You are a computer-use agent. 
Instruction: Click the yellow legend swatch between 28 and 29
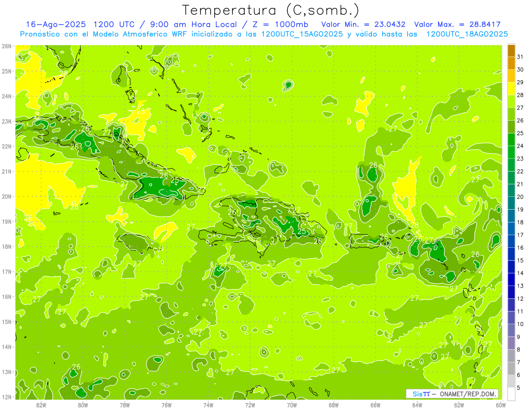[511, 89]
